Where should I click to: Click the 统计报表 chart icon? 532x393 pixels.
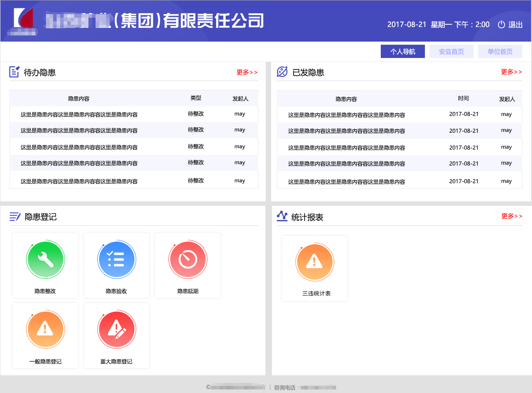[282, 216]
